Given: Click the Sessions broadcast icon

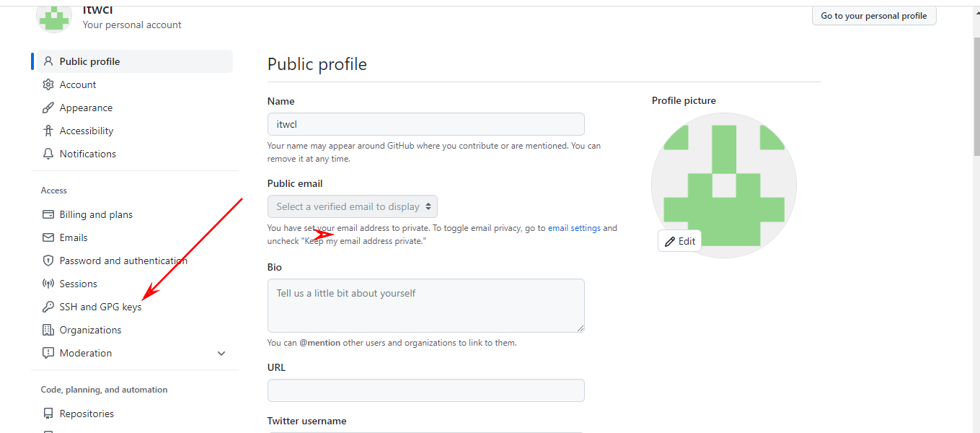Looking at the screenshot, I should click(x=48, y=284).
